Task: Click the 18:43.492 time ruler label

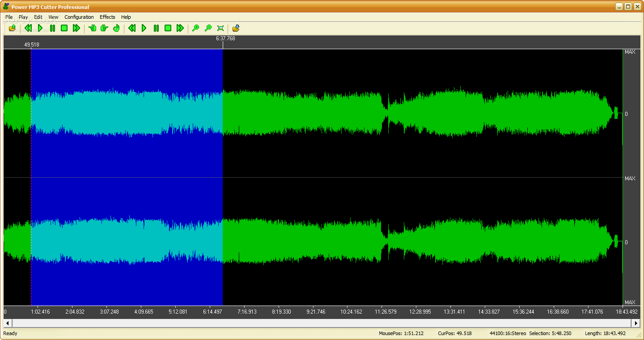Action: [x=627, y=312]
